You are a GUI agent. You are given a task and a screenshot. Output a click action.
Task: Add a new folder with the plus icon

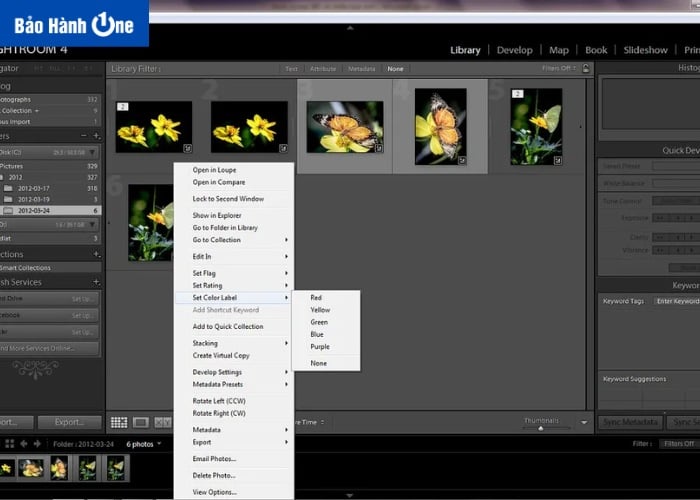click(x=96, y=136)
